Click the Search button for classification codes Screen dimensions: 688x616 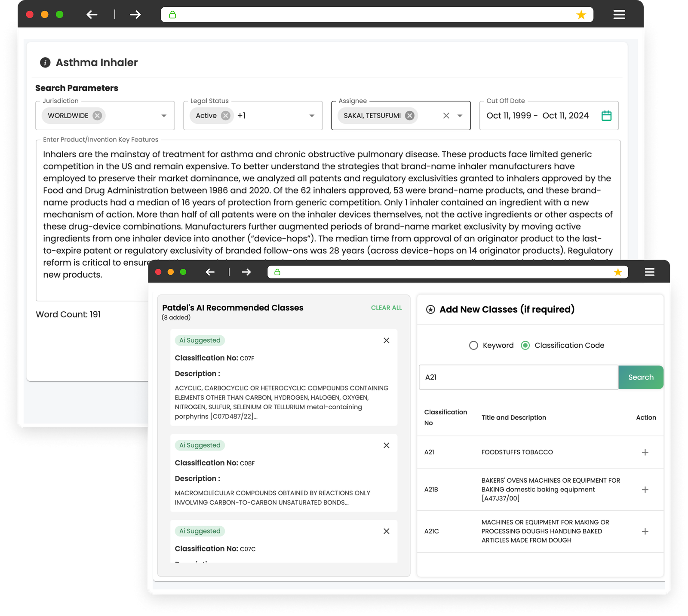pos(641,377)
